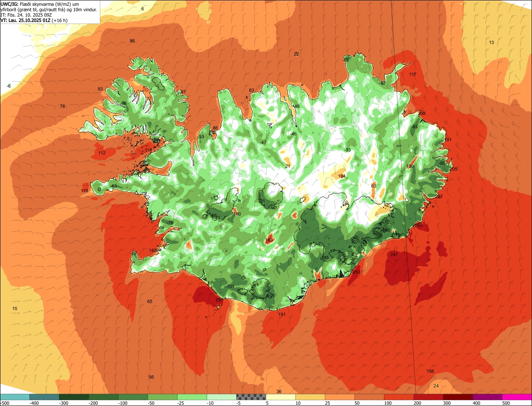Click the legend swatch between 200 and 300
The width and height of the screenshot is (532, 406).
tap(429, 397)
